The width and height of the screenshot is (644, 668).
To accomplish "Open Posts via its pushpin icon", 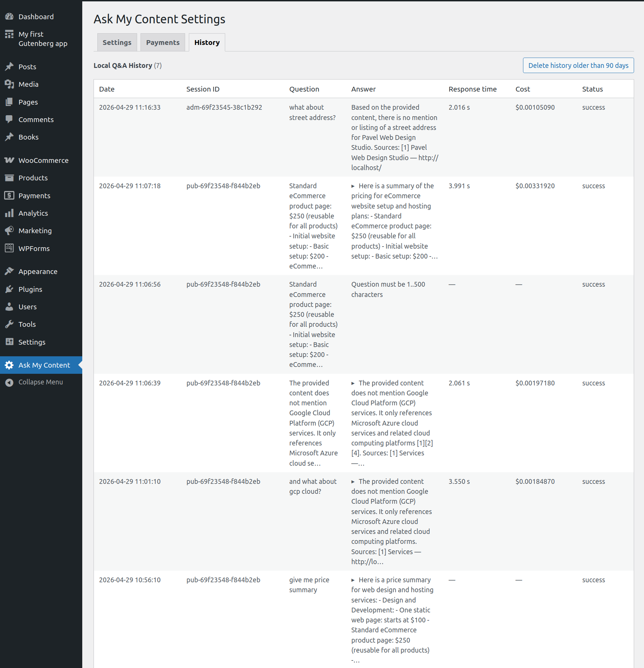I will (9, 67).
